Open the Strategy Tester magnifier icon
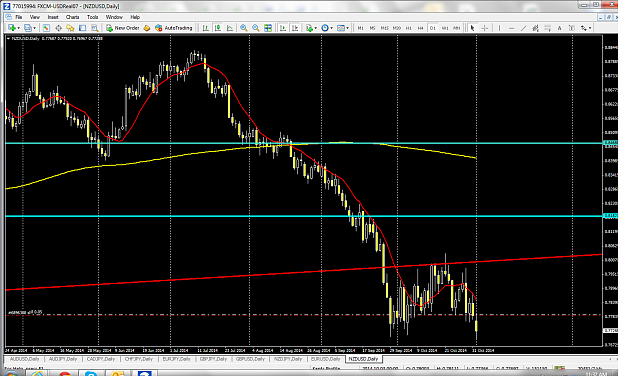Screen dimensions: 625x376 94,28
